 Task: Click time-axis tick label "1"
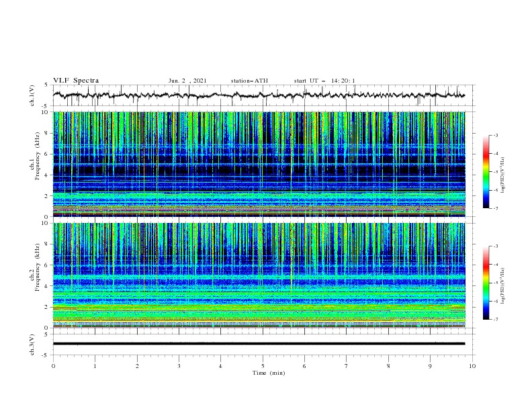(95, 366)
